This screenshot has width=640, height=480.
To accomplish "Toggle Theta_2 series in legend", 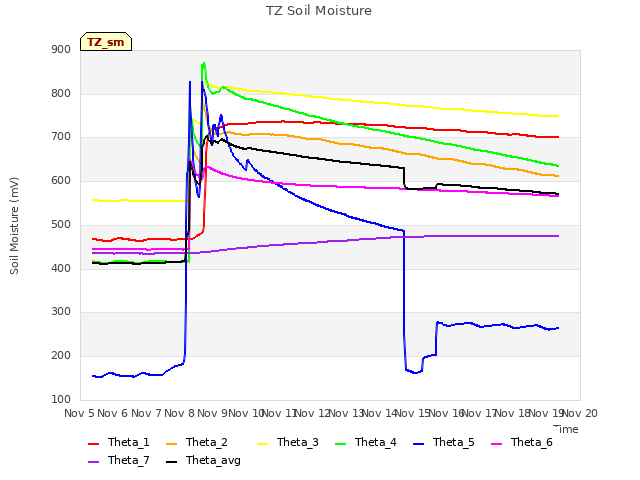I will point(197,442).
